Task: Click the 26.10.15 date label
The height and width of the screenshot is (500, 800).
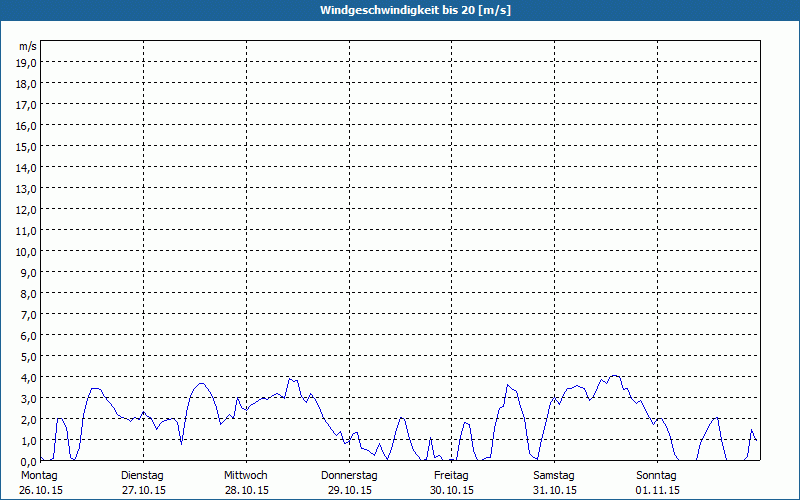Action: click(41, 490)
